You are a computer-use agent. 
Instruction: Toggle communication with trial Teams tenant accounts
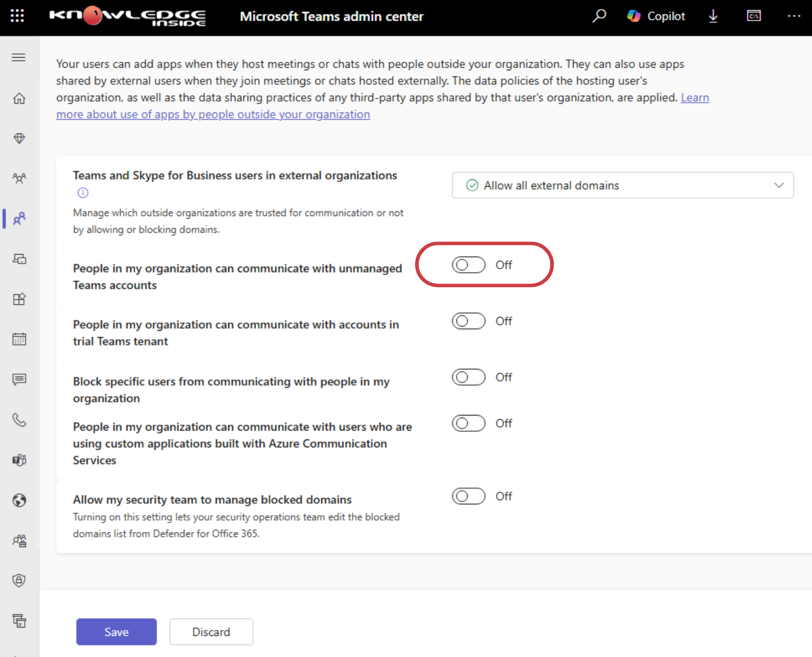tap(468, 321)
